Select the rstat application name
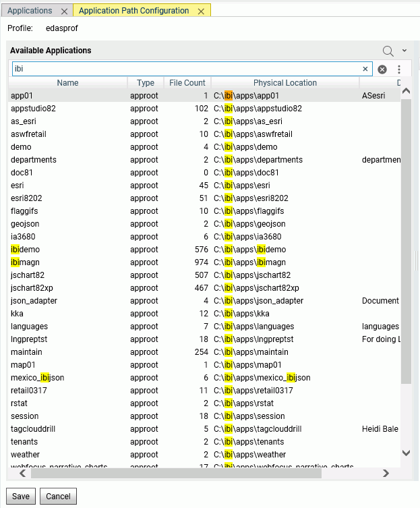This screenshot has width=420, height=508. coord(19,403)
